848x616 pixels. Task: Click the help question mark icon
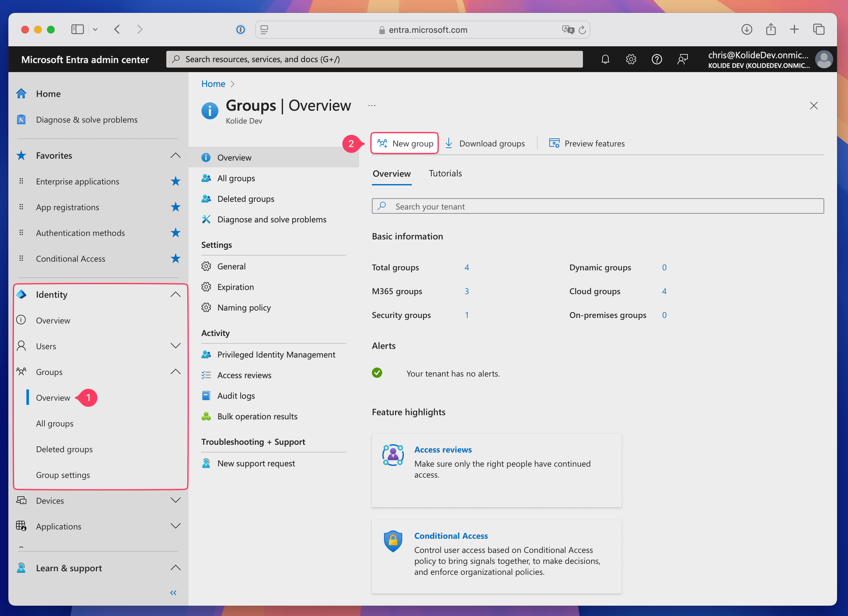point(657,59)
